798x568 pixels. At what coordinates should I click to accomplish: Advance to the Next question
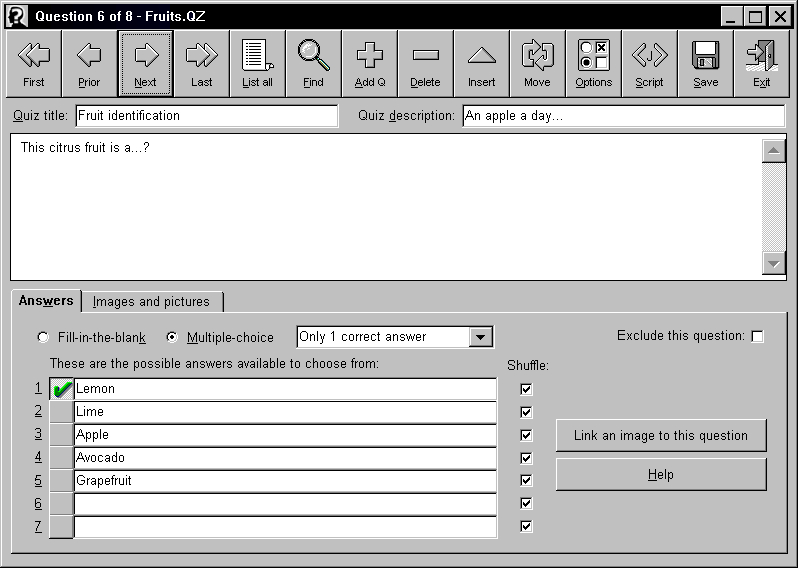coord(146,64)
